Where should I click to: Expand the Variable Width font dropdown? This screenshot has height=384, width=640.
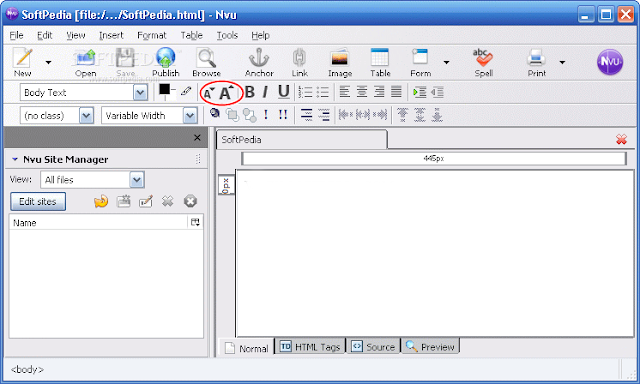tap(190, 115)
